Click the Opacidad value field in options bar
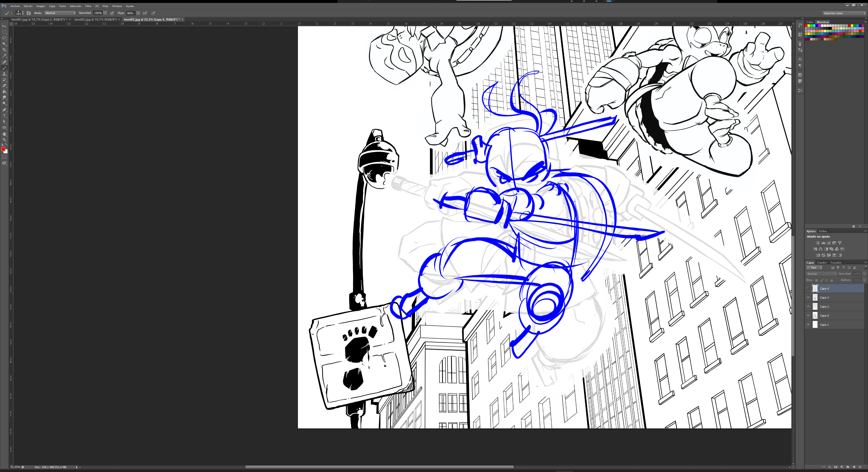The width and height of the screenshot is (868, 472). (98, 13)
